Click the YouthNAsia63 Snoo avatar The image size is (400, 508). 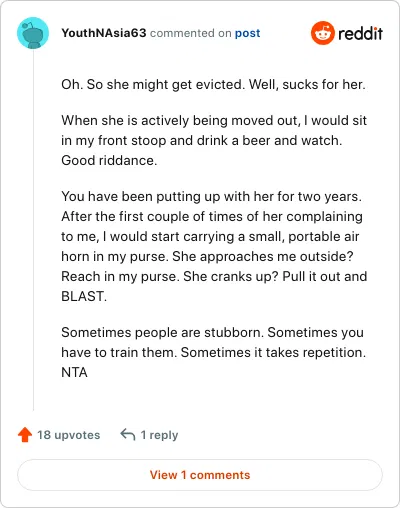coord(33,33)
